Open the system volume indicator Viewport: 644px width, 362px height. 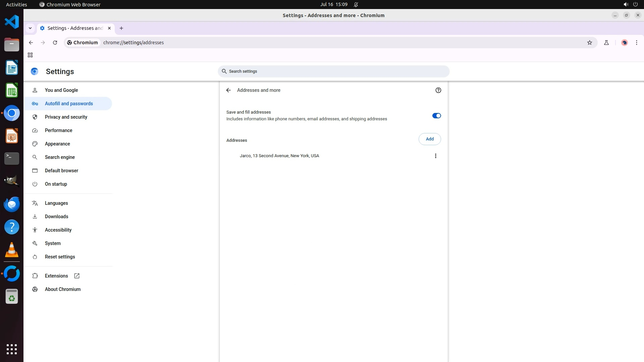click(x=626, y=4)
